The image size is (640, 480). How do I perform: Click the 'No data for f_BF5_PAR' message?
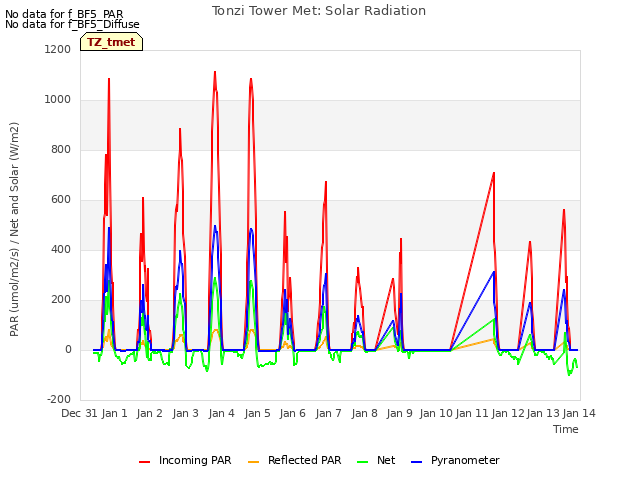point(64,14)
